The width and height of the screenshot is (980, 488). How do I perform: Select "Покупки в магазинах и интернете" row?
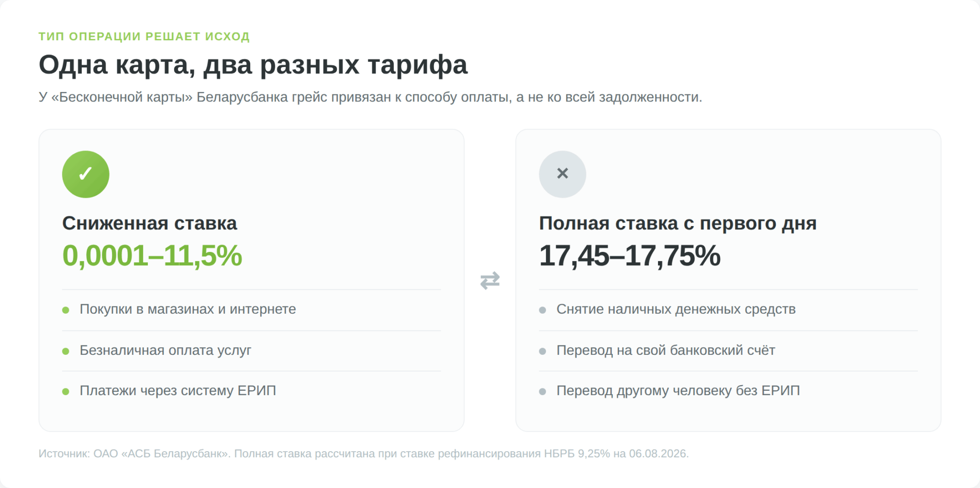[252, 309]
